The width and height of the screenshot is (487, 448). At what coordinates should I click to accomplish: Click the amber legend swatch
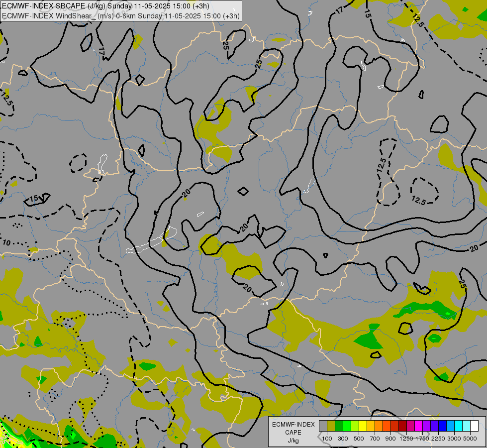(x=371, y=426)
